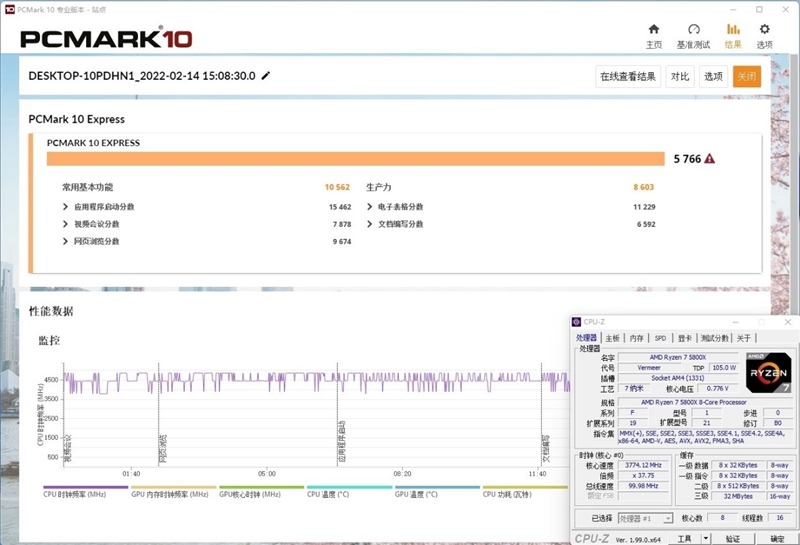Viewport: 800px width, 545px height.
Task: Click the 验证 button in CPU-Z
Action: coord(733,538)
